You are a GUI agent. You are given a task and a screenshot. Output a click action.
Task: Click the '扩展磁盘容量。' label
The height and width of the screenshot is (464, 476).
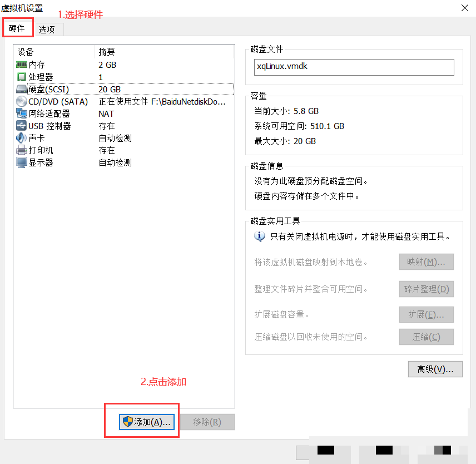(x=282, y=314)
